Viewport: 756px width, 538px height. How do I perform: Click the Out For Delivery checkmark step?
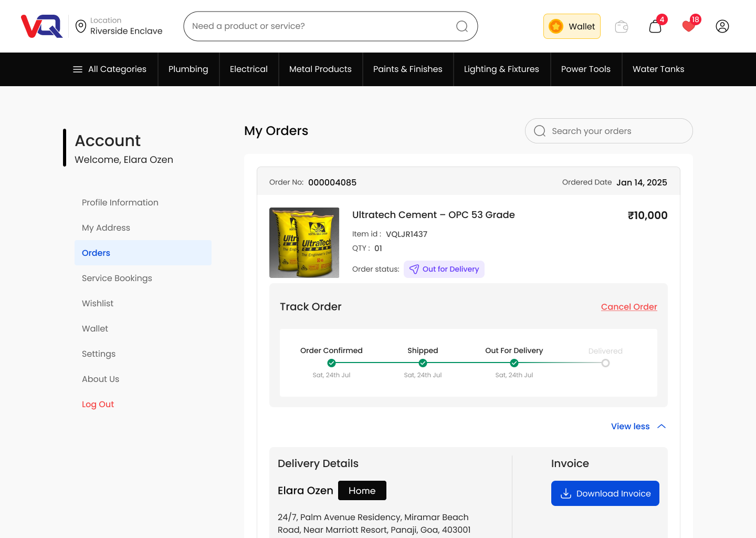click(x=514, y=363)
